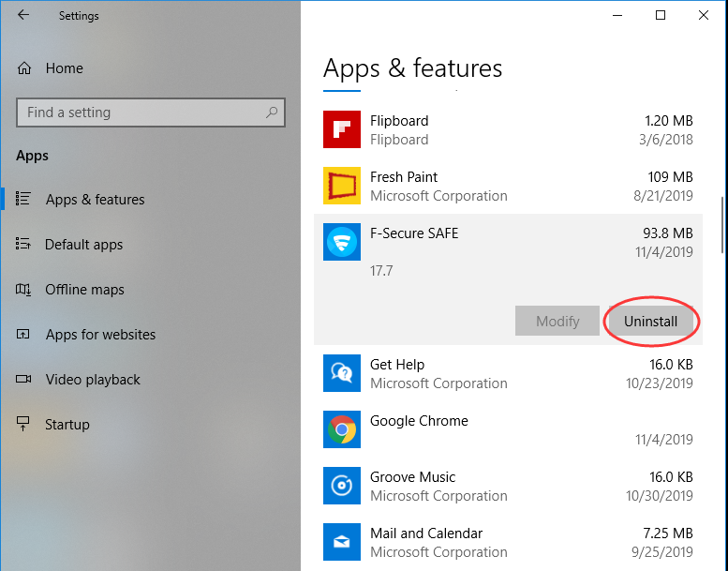Open Default apps settings
The image size is (728, 571).
coord(84,245)
